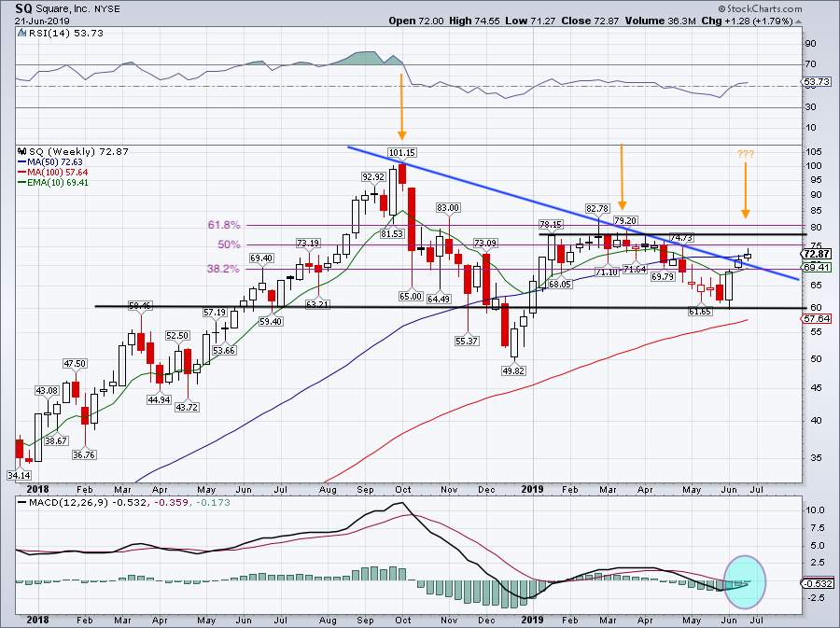Click the 34.14 low price label
840x628 pixels.
(19, 475)
